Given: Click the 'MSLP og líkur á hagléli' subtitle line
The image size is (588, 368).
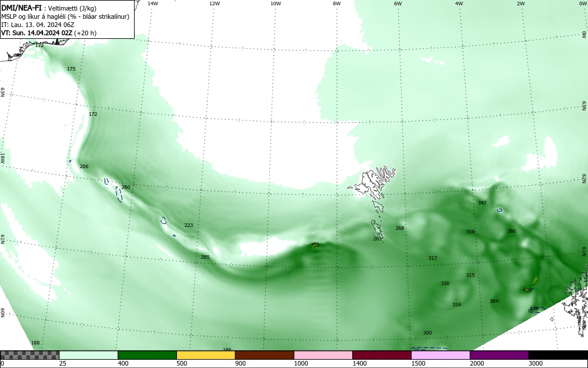Looking at the screenshot, I should [x=65, y=16].
